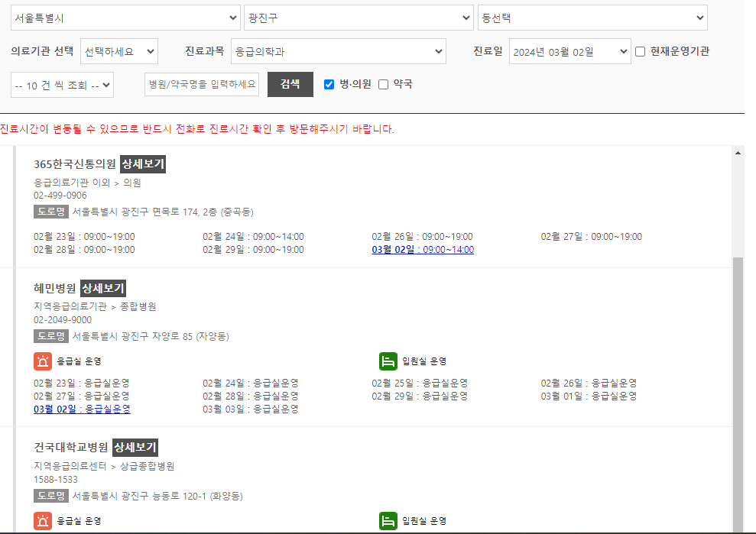Open the 10건 씩 조회 dropdown
The width and height of the screenshot is (756, 534).
click(61, 85)
